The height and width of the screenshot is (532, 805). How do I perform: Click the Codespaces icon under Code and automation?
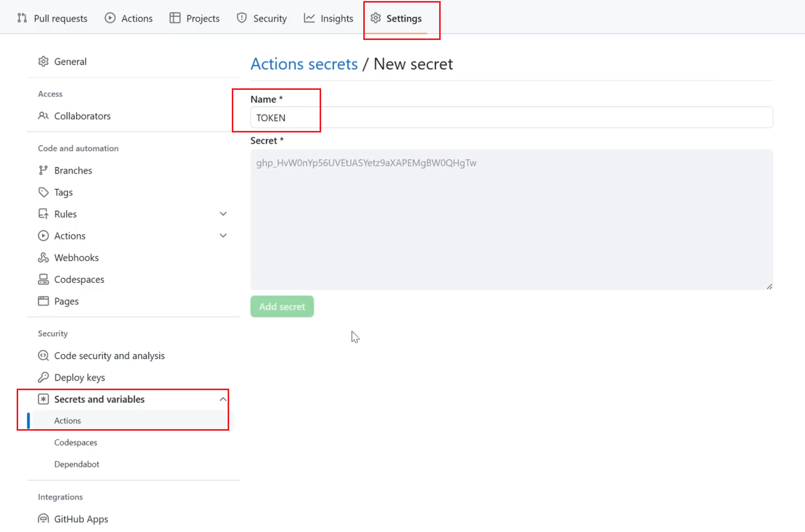pos(43,280)
